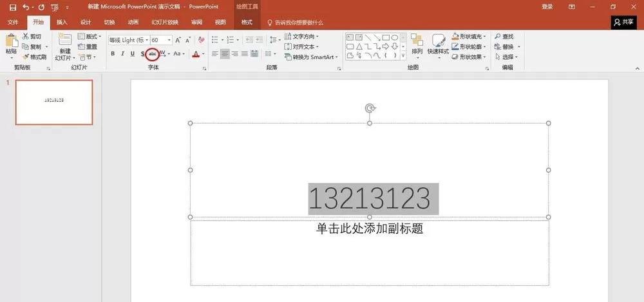The height and width of the screenshot is (302, 644).
Task: Insert a new slide with 新建幻灯片 icon
Action: point(65,39)
